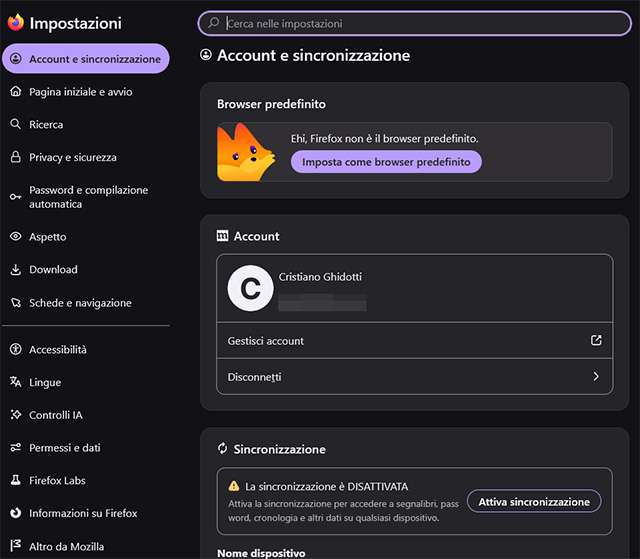Open Pagina iniziale e avvio settings
The height and width of the screenshot is (559, 640).
pos(85,92)
